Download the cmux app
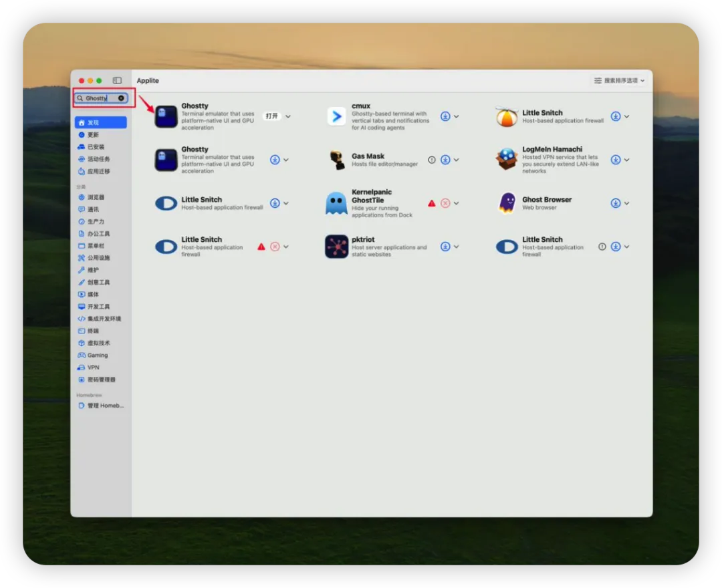 pyautogui.click(x=445, y=116)
